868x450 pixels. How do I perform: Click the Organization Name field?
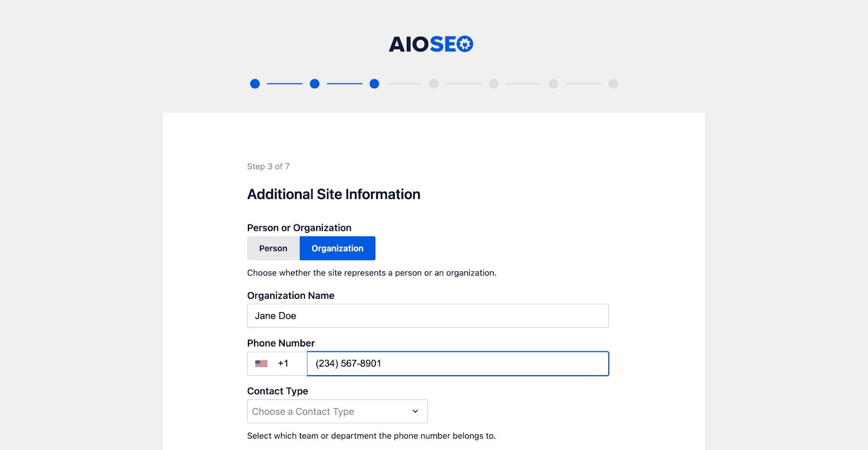pos(427,316)
